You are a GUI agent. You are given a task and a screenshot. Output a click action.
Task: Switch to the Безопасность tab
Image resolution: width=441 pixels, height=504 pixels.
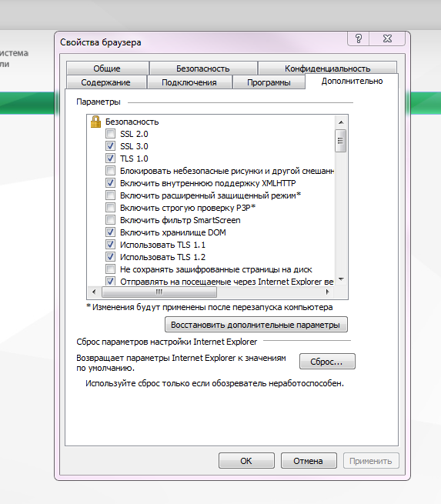(203, 68)
